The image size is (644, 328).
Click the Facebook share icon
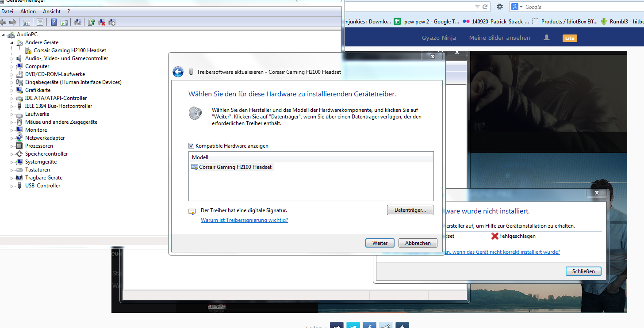click(369, 326)
